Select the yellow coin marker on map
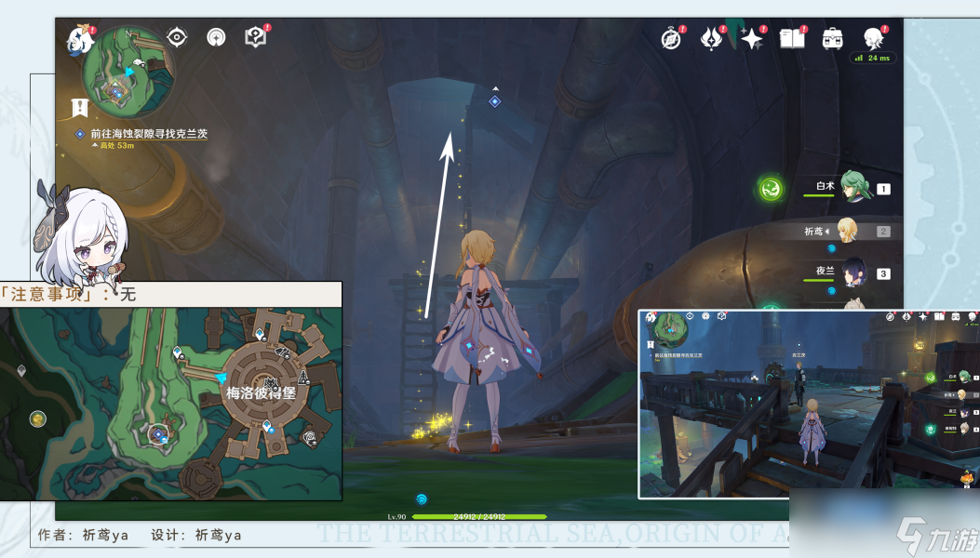980x558 pixels. [x=37, y=418]
